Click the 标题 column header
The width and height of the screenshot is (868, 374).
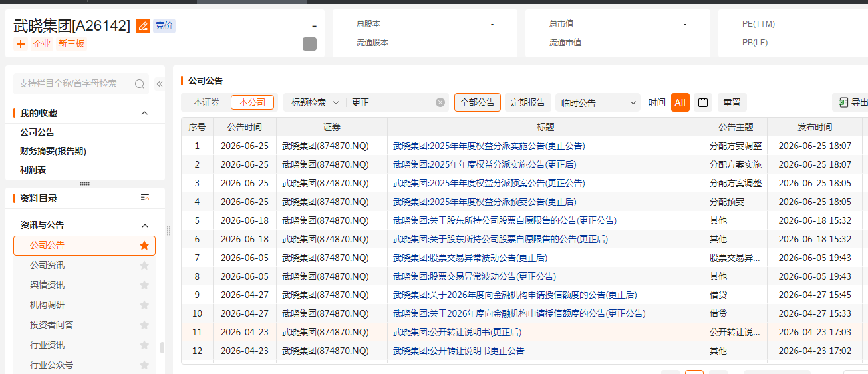pyautogui.click(x=545, y=127)
